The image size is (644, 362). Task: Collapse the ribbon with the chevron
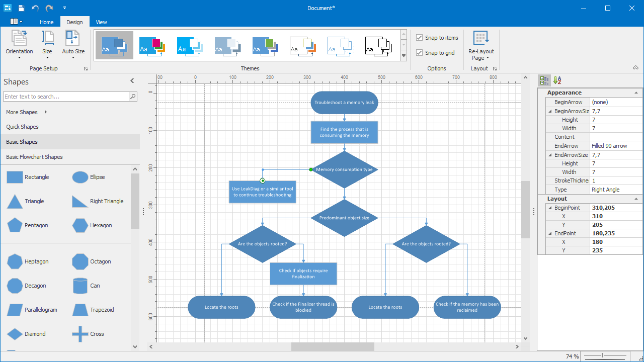[x=635, y=68]
